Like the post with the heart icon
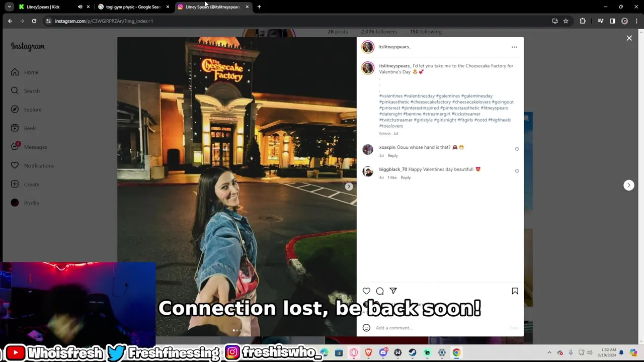This screenshot has height=362, width=644. point(366,291)
